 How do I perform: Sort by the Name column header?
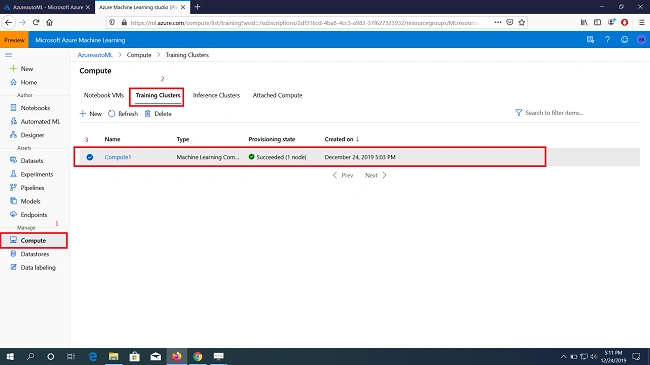click(x=112, y=139)
